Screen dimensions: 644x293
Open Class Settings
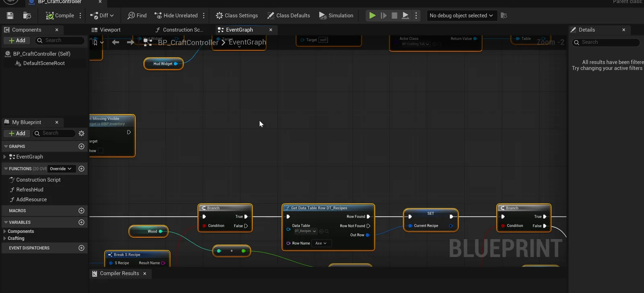237,16
